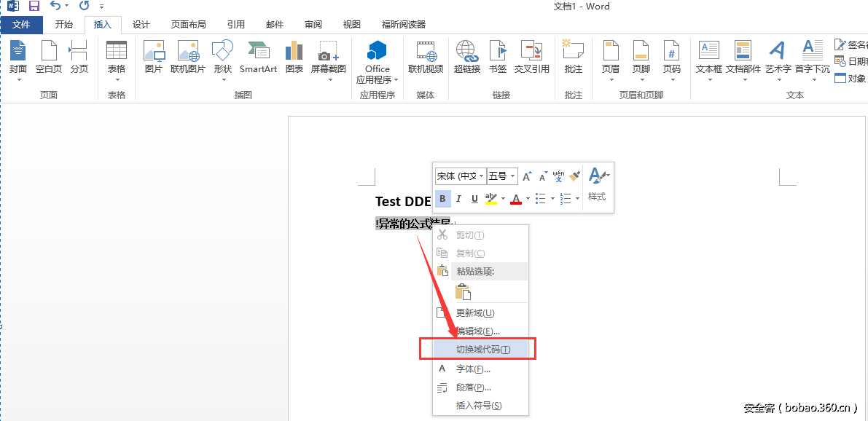Viewport: 868px width, 421px height.
Task: Insert a hyperlink via 超链接
Action: point(466,58)
